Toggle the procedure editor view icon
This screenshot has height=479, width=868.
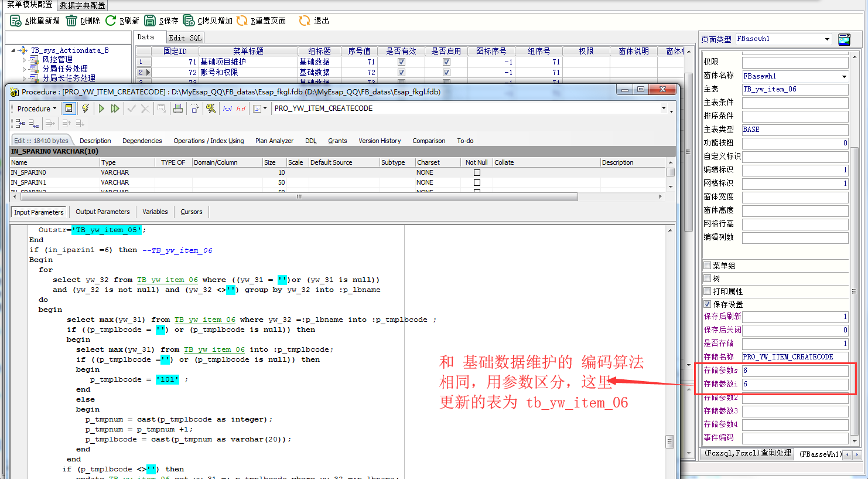[69, 108]
